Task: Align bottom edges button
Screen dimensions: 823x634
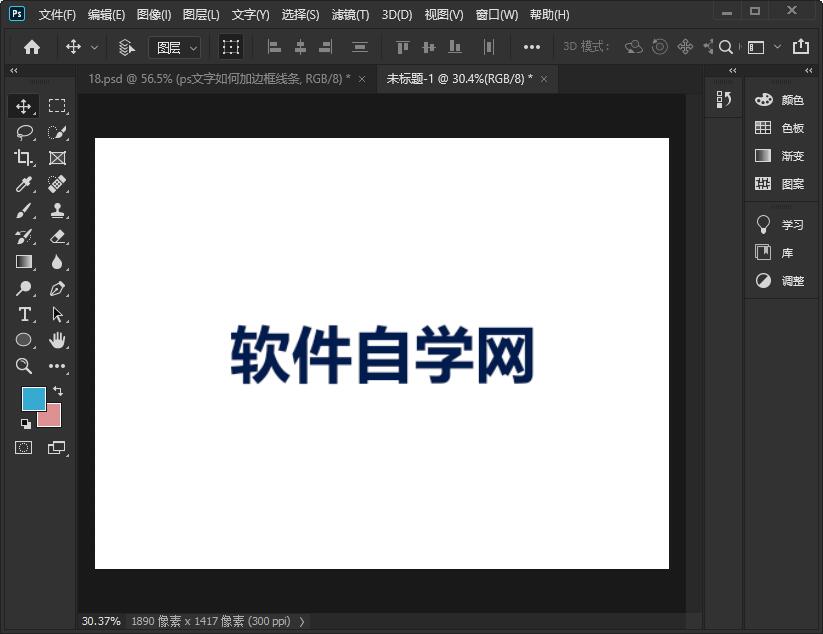Action: pyautogui.click(x=455, y=47)
